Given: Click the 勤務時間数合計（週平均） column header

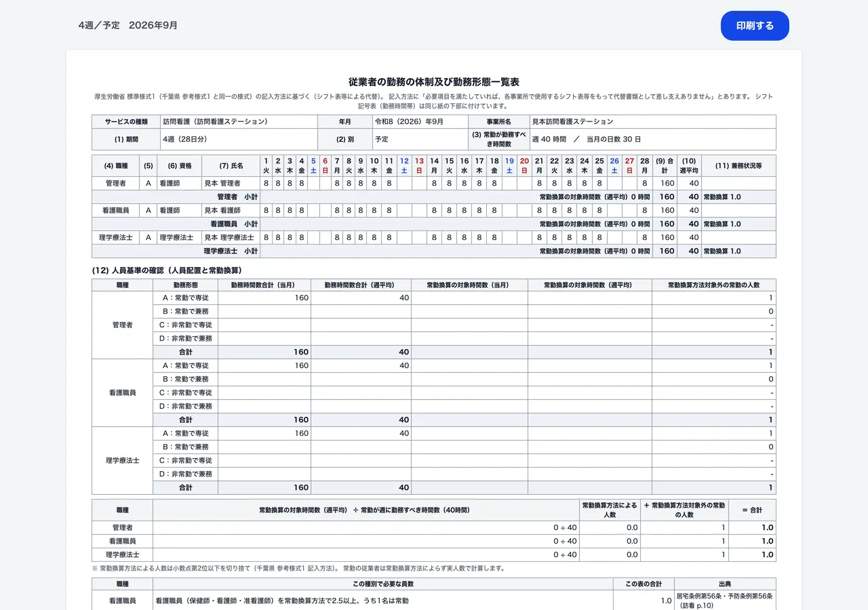Looking at the screenshot, I should click(361, 285).
